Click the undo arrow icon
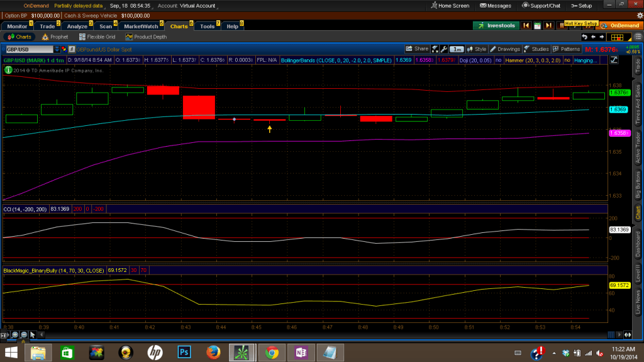 tap(584, 37)
